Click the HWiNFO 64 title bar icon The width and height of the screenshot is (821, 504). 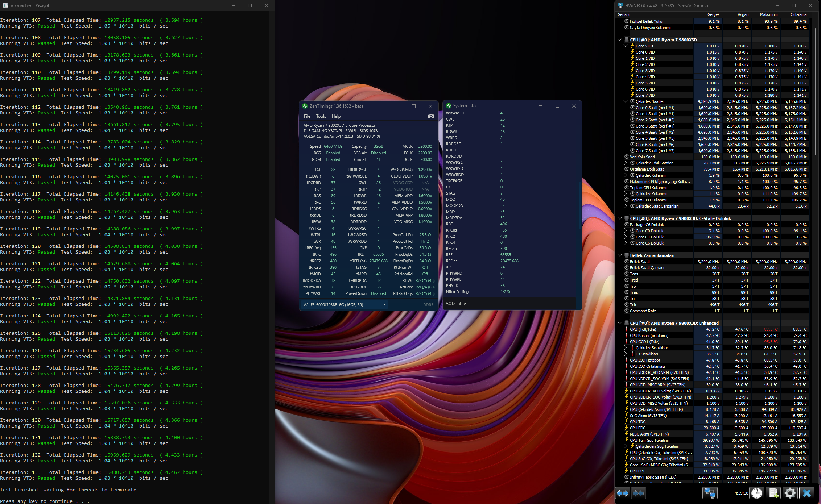click(x=620, y=5)
